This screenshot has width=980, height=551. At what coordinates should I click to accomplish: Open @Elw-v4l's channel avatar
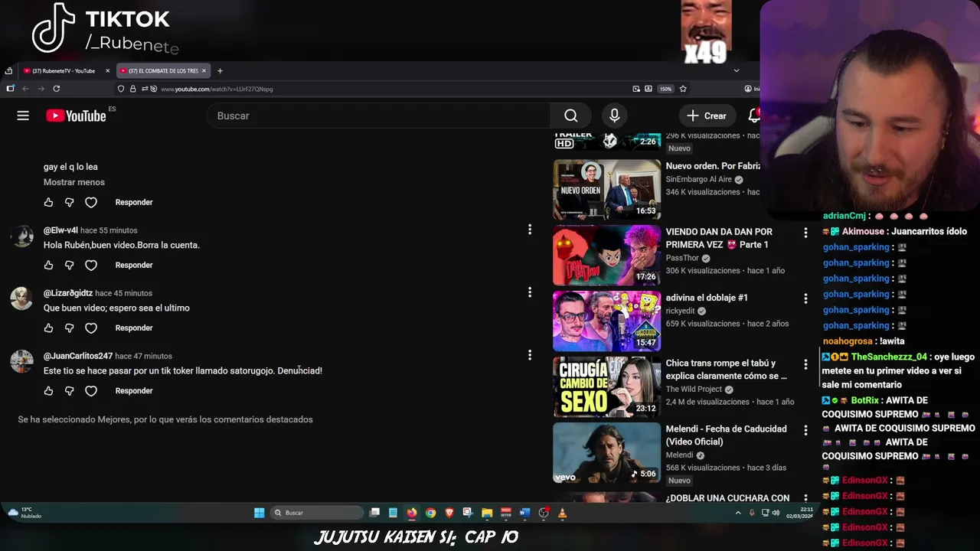click(21, 236)
